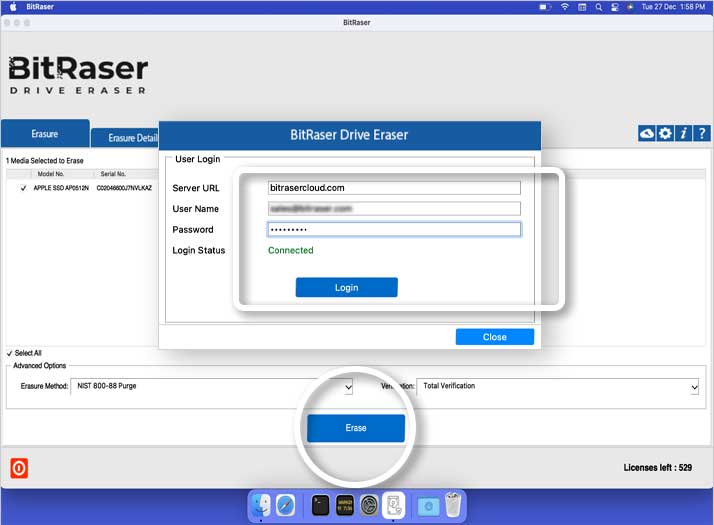This screenshot has height=525, width=714.
Task: Switch to the Erasure Details tab
Action: [x=125, y=138]
